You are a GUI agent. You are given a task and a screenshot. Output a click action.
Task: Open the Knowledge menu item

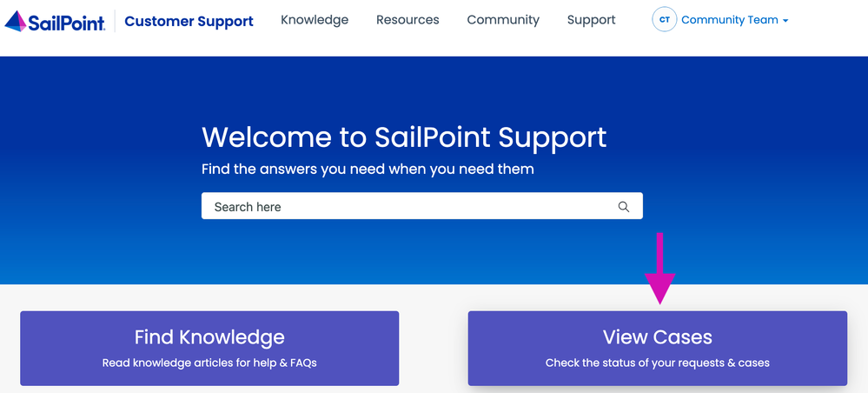[x=315, y=20]
